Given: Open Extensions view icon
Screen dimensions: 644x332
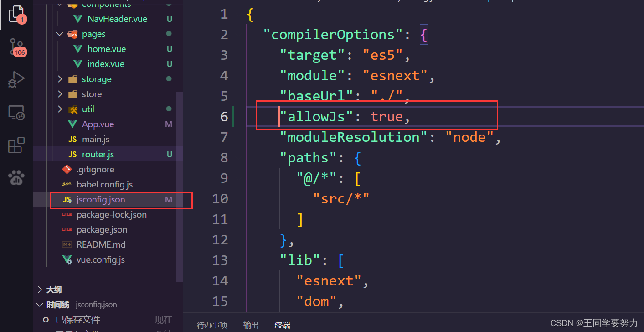Looking at the screenshot, I should (16, 145).
